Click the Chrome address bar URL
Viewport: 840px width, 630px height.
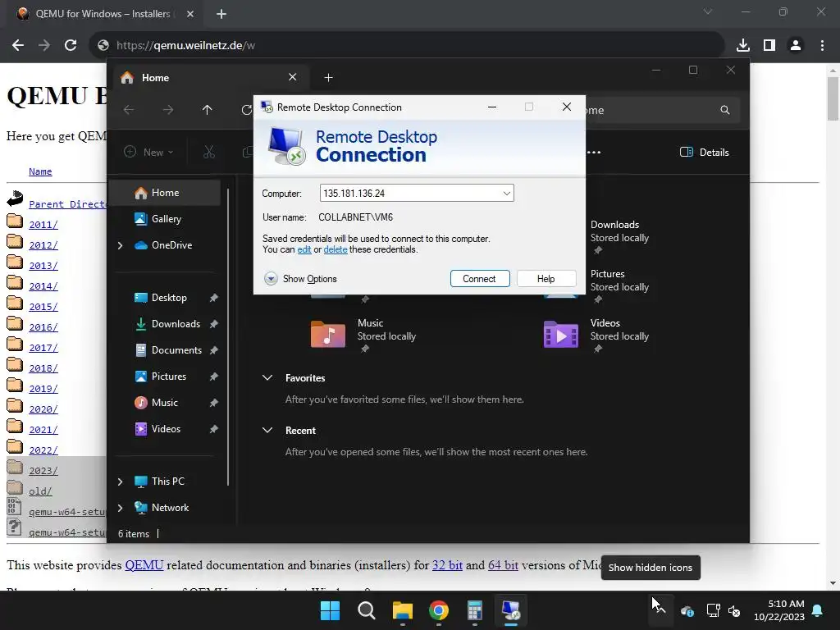[x=185, y=46]
